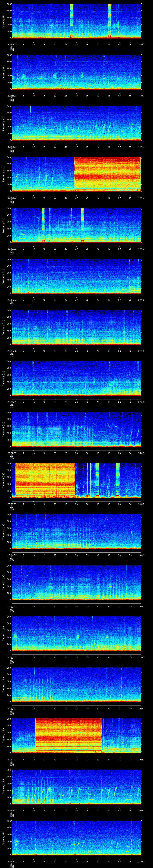The width and height of the screenshot is (153, 868).
Task: Click the Frequency (Hz) label of 20:14:00 panel
Action: pos(3,21)
